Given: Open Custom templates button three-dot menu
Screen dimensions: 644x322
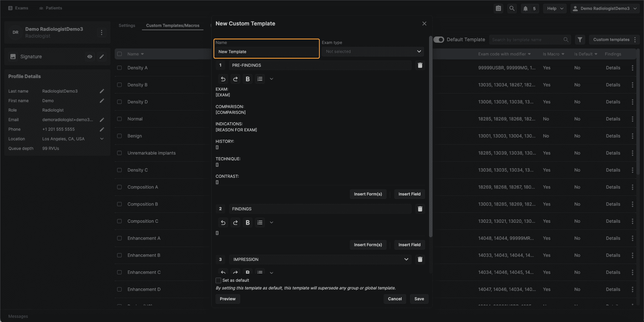Looking at the screenshot, I should 635,40.
